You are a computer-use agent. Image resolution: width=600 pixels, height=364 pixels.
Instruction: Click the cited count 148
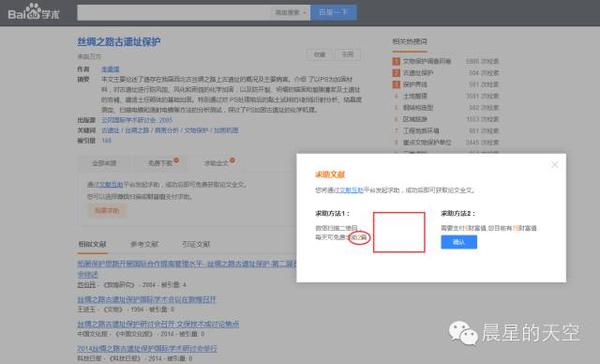(106, 141)
